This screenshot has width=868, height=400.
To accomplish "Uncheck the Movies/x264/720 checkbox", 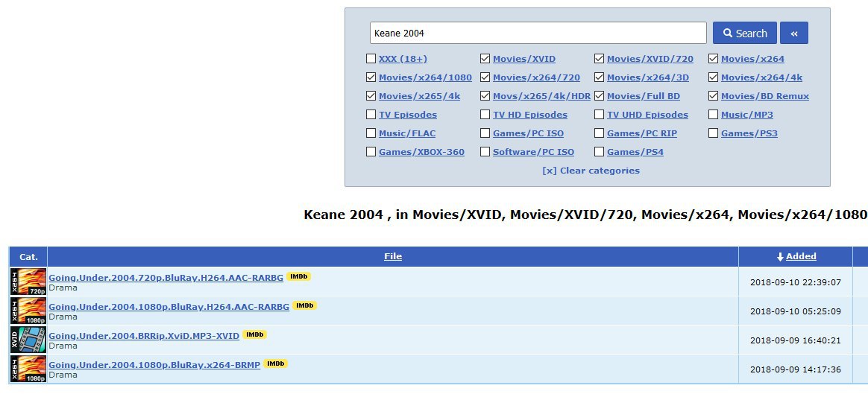I will pos(485,77).
